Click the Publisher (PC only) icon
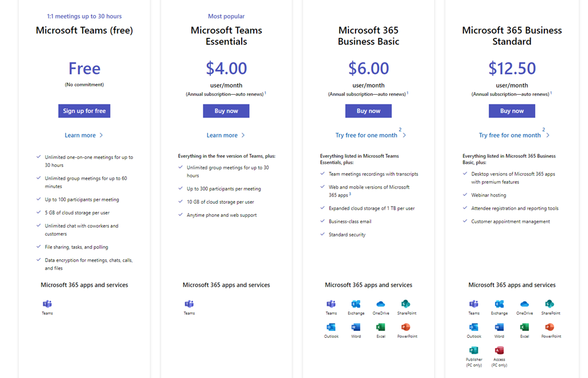Viewport: 588px width, 378px height. 474,350
